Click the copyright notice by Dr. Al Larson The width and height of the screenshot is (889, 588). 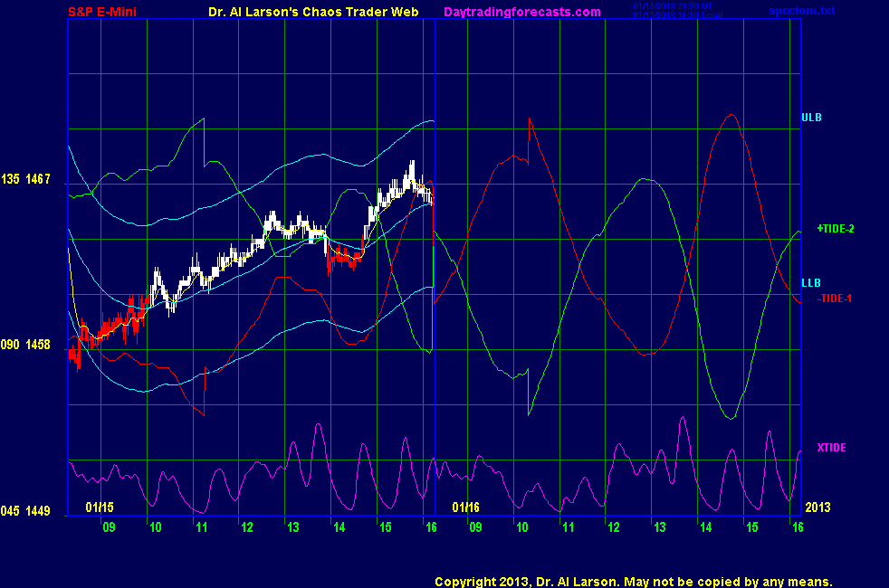pyautogui.click(x=634, y=582)
